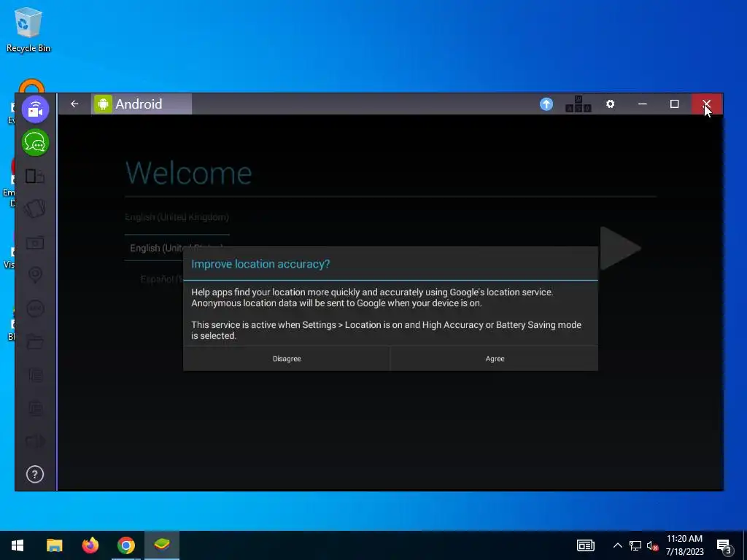
Task: Launch Chrome from taskbar
Action: [x=125, y=545]
